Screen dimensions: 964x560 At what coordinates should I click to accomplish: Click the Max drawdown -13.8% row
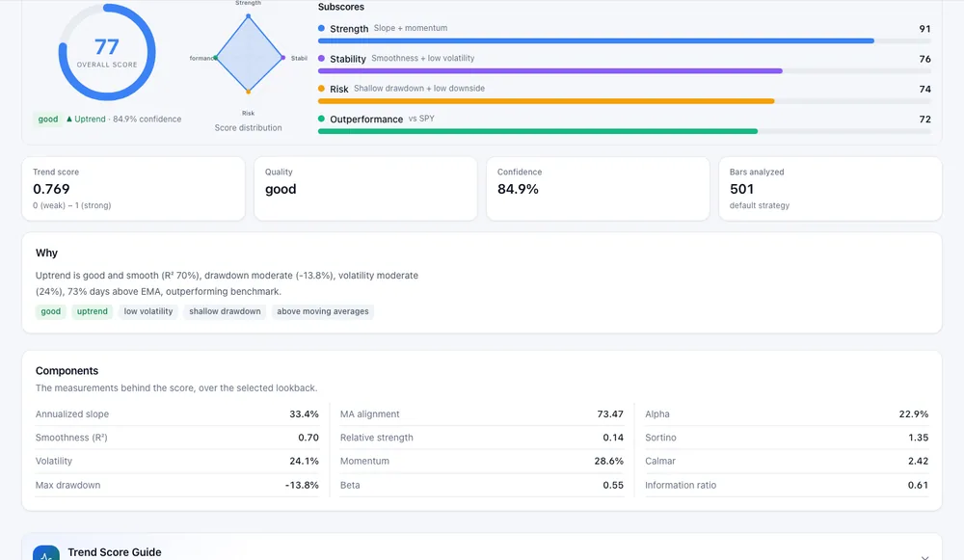click(177, 485)
